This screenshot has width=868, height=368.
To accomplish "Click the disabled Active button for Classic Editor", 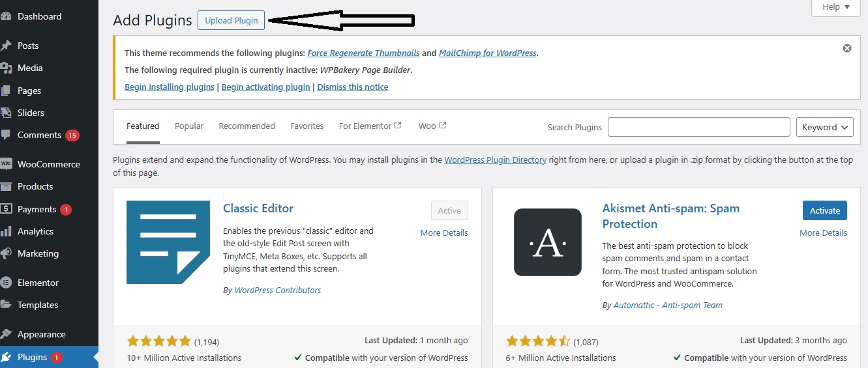I will 449,210.
